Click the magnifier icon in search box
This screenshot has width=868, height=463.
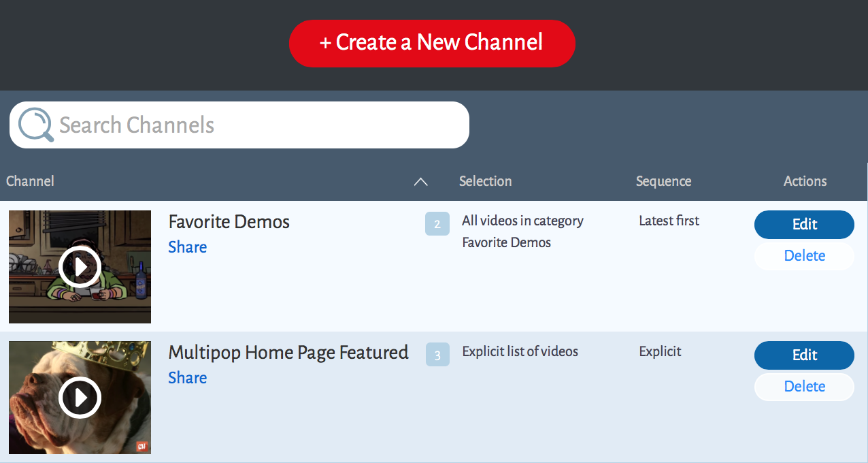35,125
